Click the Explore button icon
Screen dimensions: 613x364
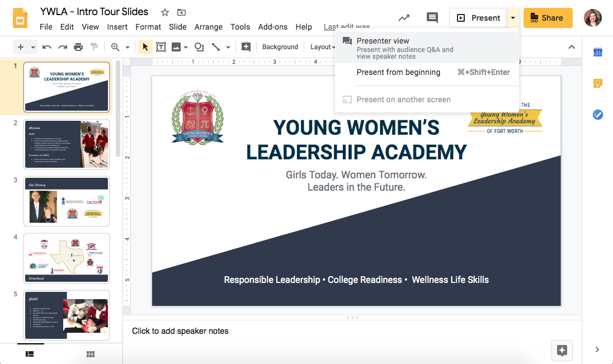(562, 351)
